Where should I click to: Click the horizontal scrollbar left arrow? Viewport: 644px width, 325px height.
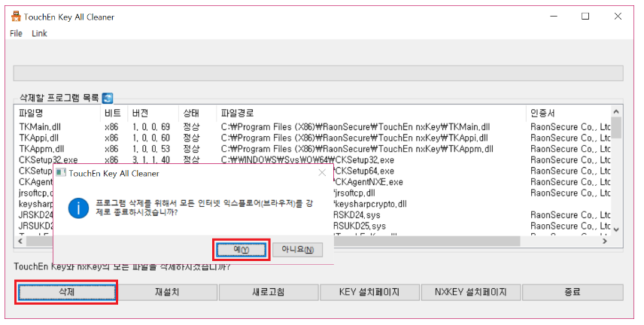[x=20, y=241]
